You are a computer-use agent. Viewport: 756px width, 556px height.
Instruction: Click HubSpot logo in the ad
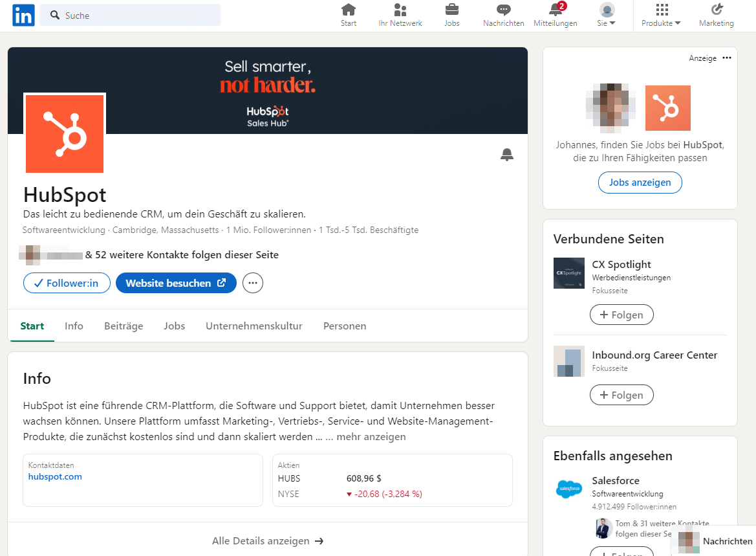tap(668, 108)
